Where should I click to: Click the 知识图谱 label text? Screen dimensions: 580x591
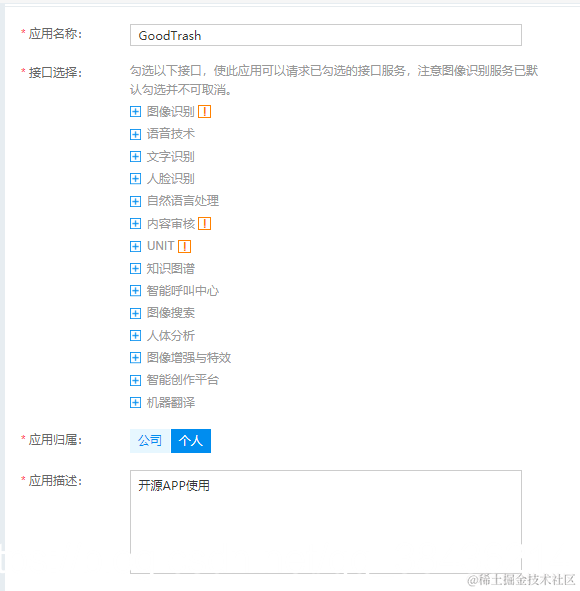[171, 268]
